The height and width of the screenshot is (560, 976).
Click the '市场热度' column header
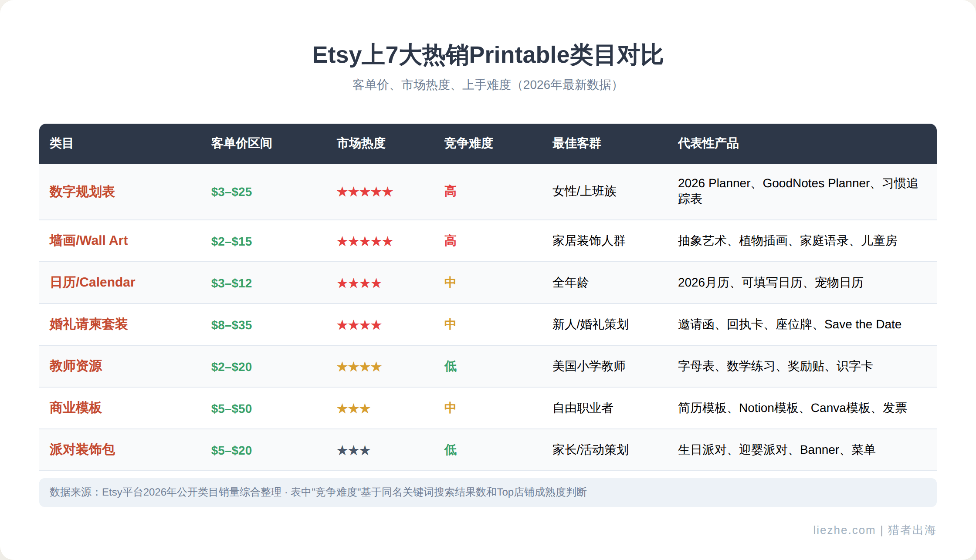[x=361, y=143]
